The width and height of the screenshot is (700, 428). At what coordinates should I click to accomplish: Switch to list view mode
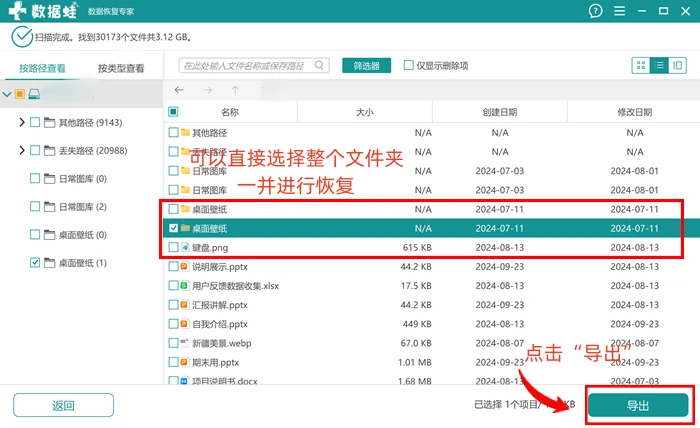659,66
